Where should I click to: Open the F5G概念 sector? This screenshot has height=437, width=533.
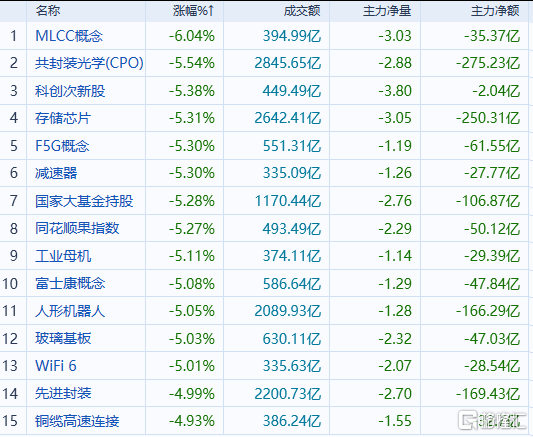[62, 146]
